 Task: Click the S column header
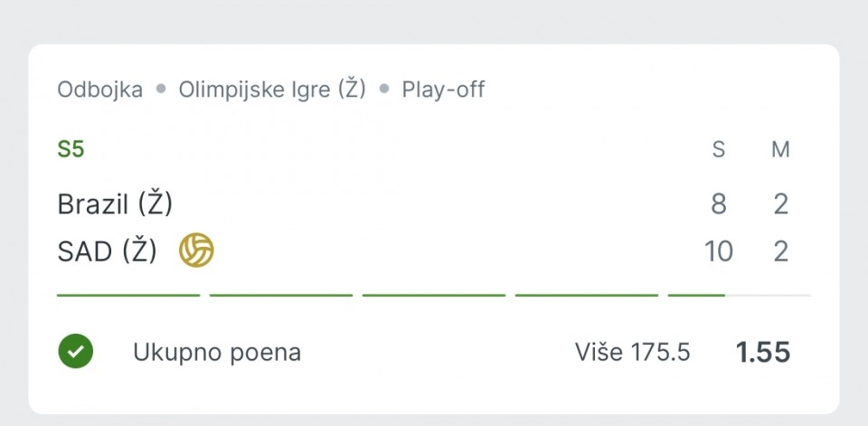[719, 149]
